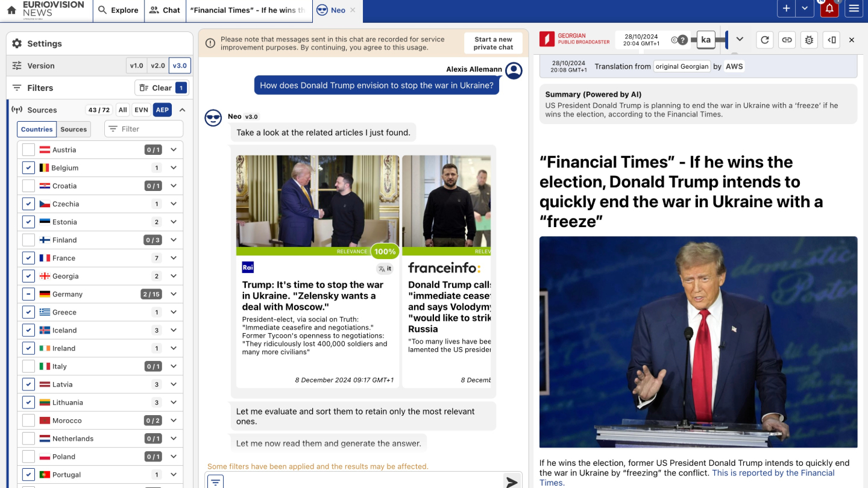Screen dimensions: 868x488
Task: Check the Austria country checkbox
Action: 28,149
